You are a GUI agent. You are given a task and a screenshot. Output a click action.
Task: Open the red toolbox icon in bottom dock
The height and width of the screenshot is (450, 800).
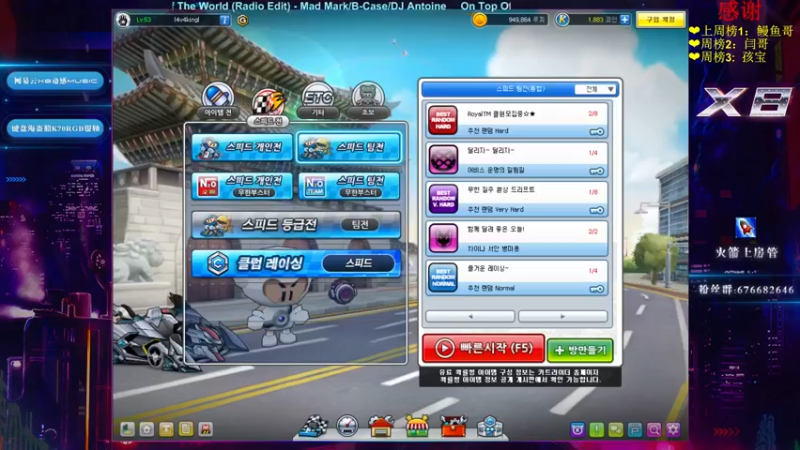pos(454,426)
